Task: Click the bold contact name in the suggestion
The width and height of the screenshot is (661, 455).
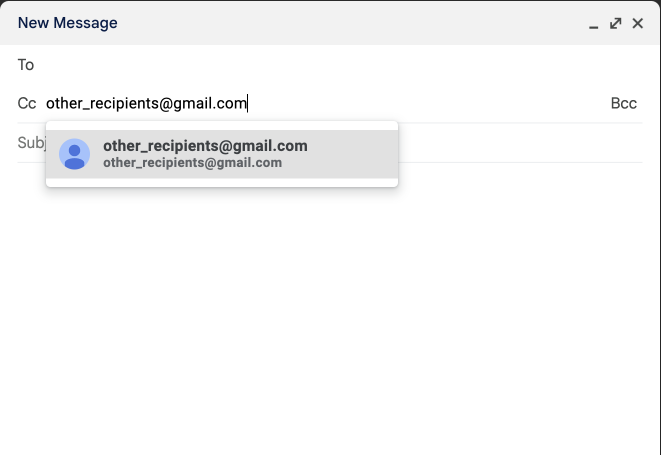Action: tap(205, 146)
